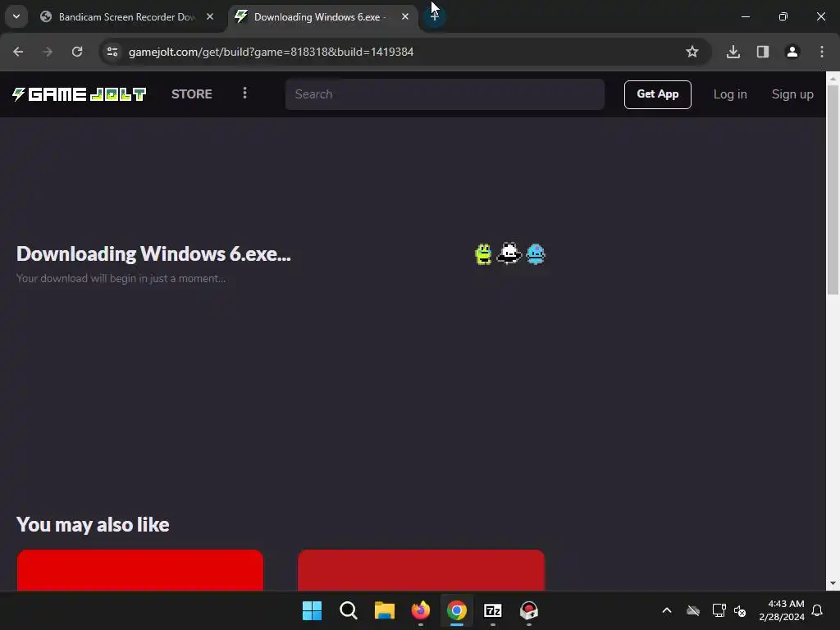Open Chrome downloads panel
Screen dimensions: 840x630
tap(733, 52)
